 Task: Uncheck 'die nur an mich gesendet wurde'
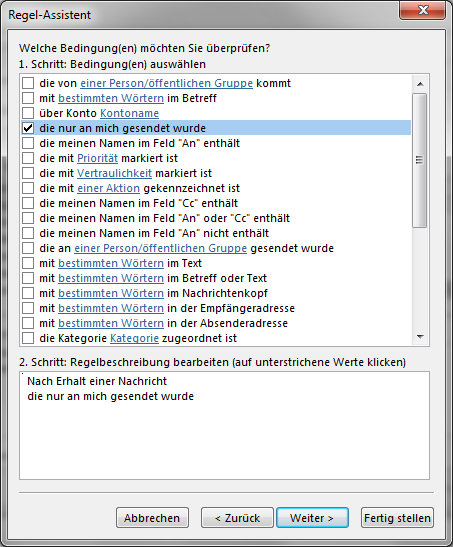[28, 128]
